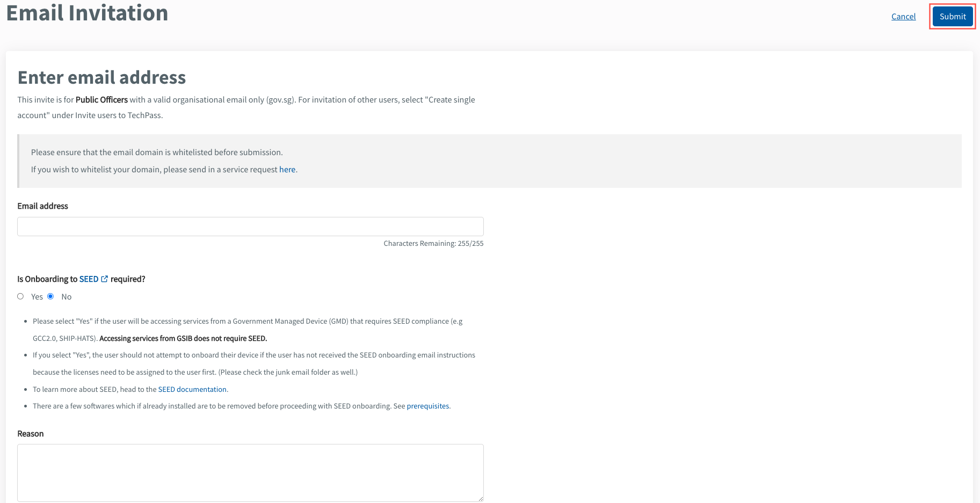Select the Yes radio button for SEED onboarding
980x503 pixels.
click(x=20, y=296)
